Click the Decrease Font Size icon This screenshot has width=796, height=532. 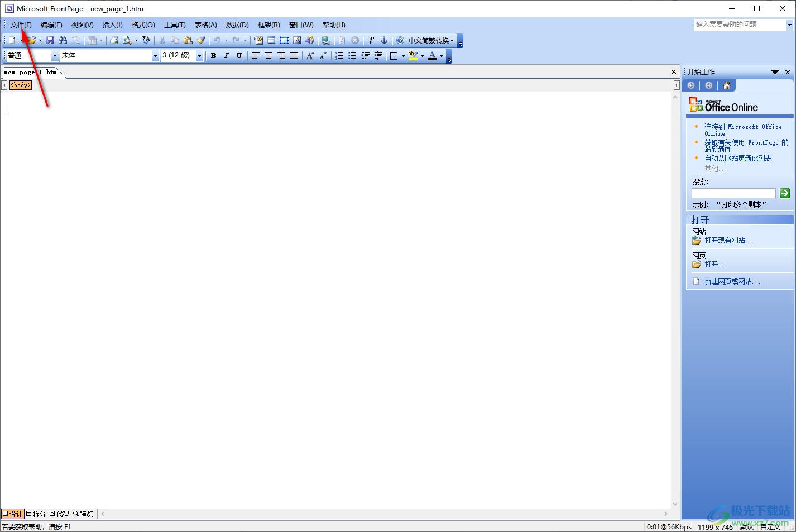click(323, 56)
